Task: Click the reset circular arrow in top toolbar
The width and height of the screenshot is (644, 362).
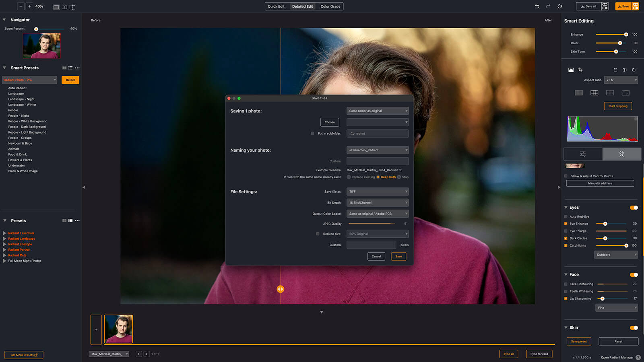Action: 559,6
